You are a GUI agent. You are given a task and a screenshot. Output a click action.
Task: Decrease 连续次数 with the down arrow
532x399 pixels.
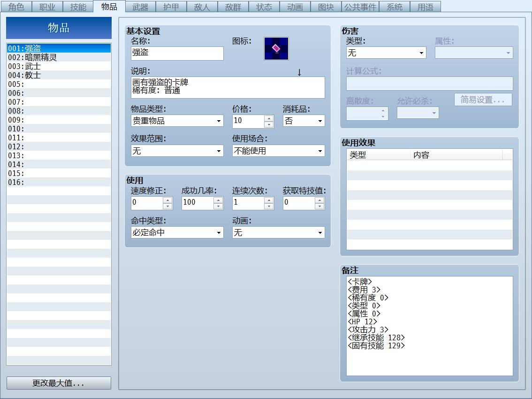click(x=269, y=206)
